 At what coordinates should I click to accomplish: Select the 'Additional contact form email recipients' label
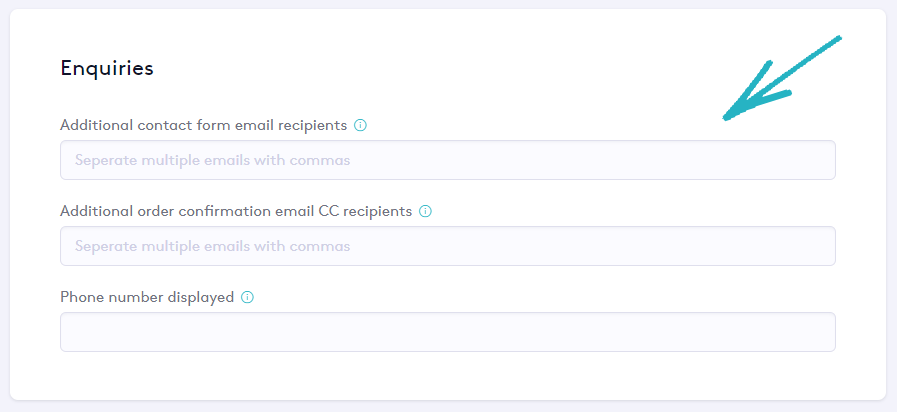tap(203, 126)
